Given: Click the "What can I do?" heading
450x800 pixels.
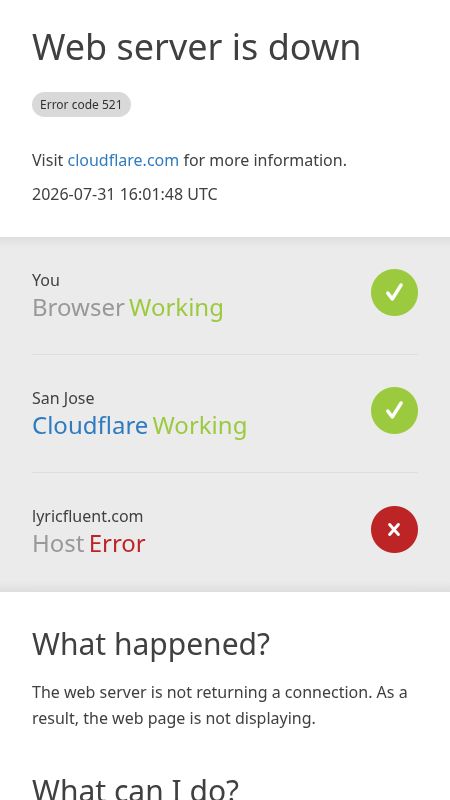Looking at the screenshot, I should click(135, 789).
